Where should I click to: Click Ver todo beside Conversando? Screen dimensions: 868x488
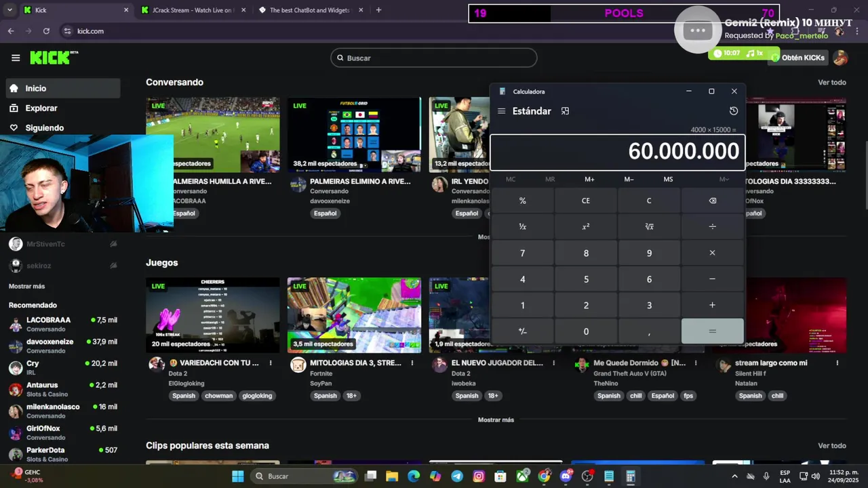click(x=832, y=82)
